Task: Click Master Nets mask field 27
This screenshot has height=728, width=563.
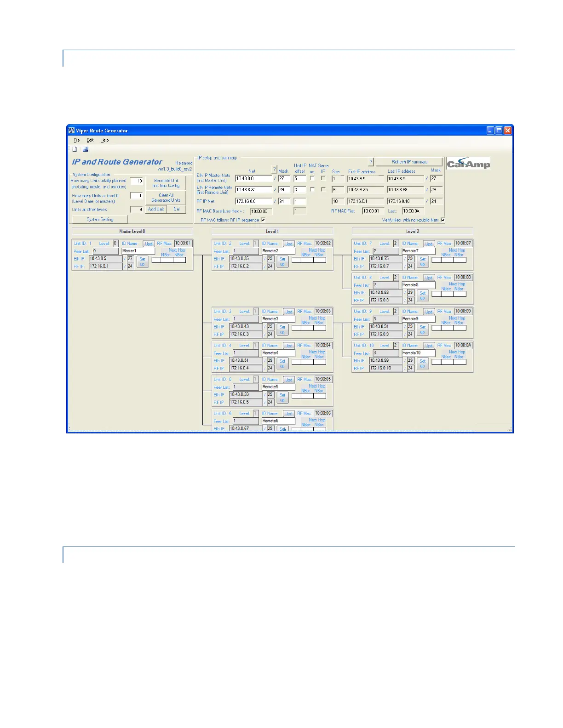Action: pos(284,178)
